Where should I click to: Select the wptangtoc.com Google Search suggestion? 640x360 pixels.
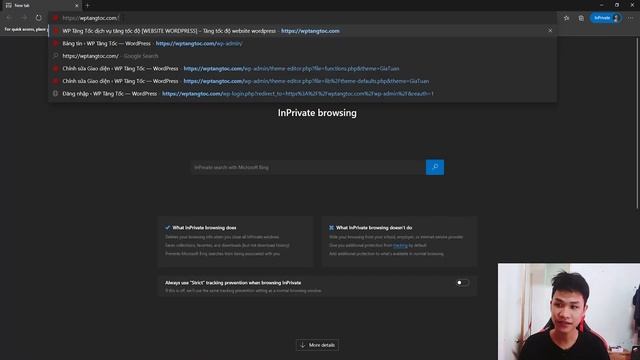point(302,56)
